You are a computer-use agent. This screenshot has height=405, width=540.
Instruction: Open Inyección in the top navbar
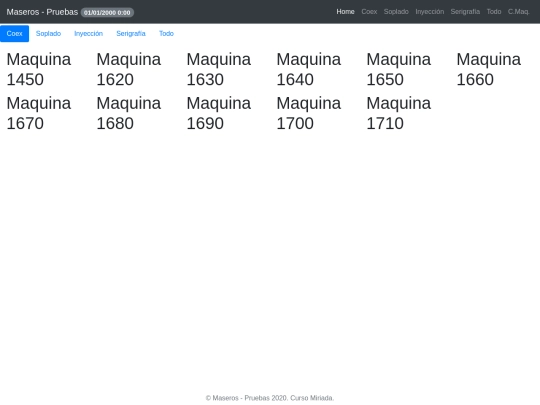429,12
